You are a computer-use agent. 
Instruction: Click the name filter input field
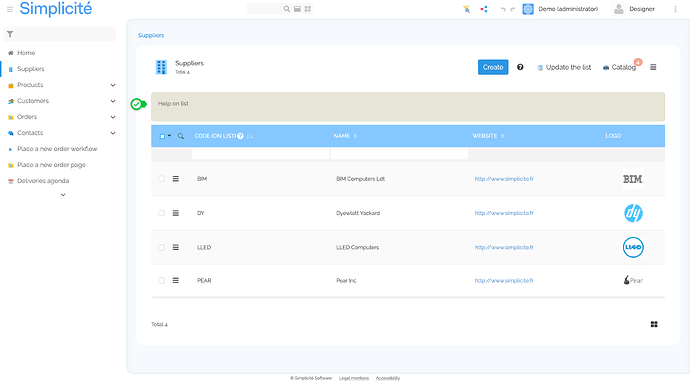pos(399,154)
